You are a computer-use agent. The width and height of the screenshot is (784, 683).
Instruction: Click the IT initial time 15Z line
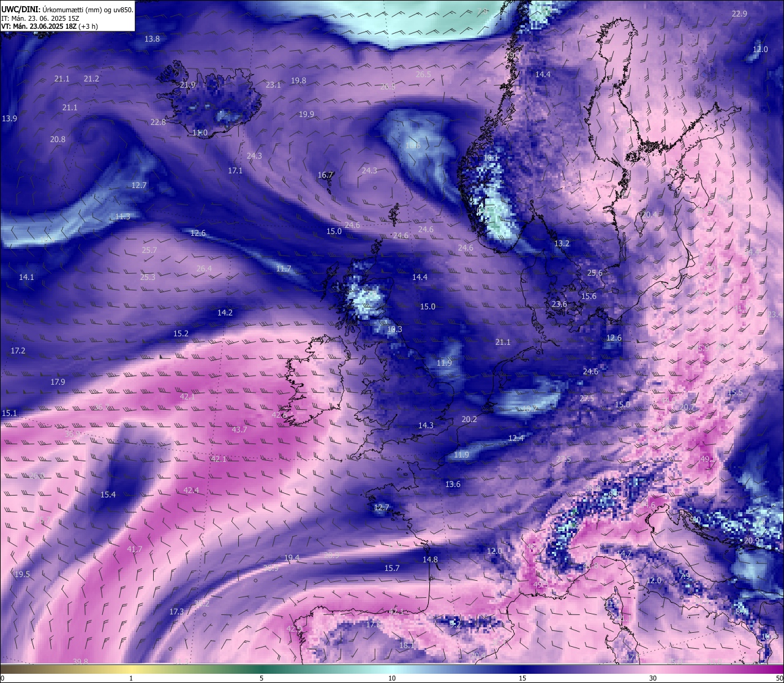pyautogui.click(x=40, y=18)
